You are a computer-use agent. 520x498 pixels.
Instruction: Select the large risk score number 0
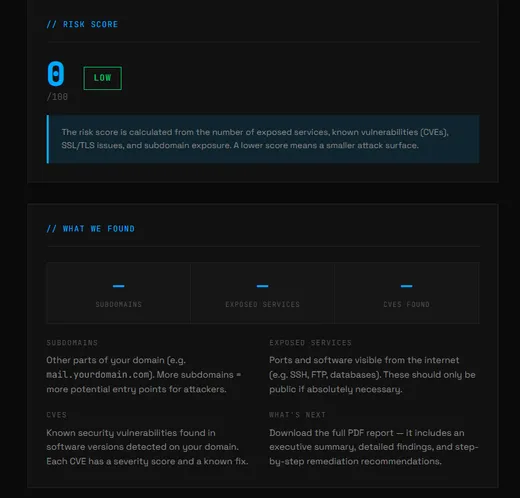tap(56, 74)
